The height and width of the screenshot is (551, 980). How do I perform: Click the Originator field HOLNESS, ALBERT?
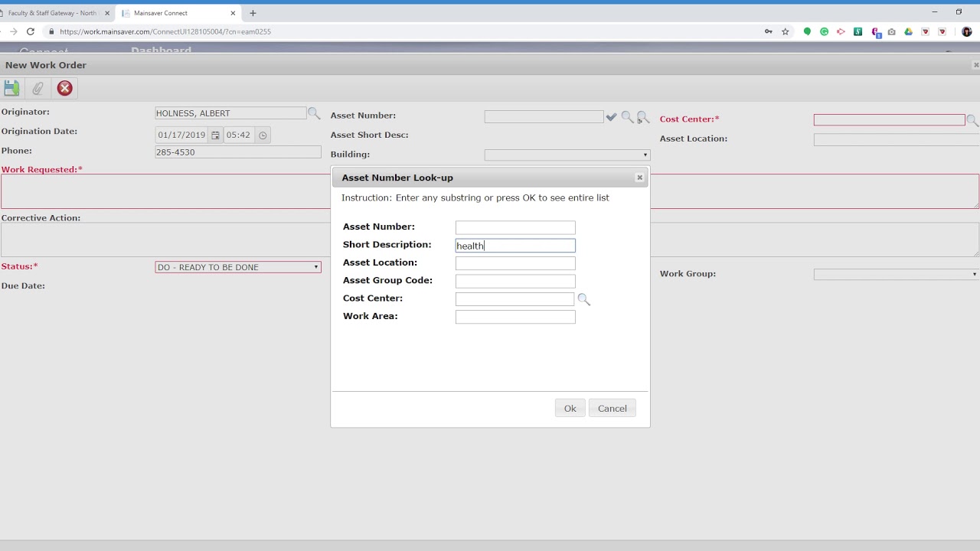tap(230, 113)
